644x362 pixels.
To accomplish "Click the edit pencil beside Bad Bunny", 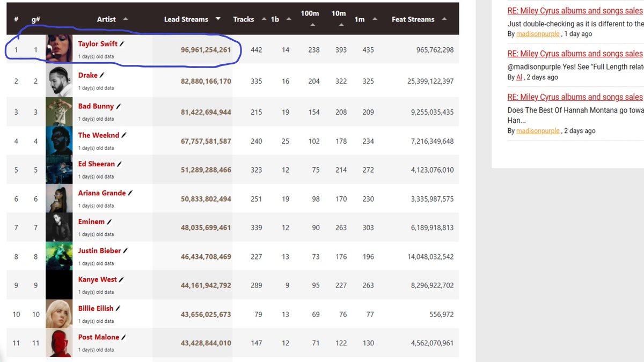I will pos(119,107).
